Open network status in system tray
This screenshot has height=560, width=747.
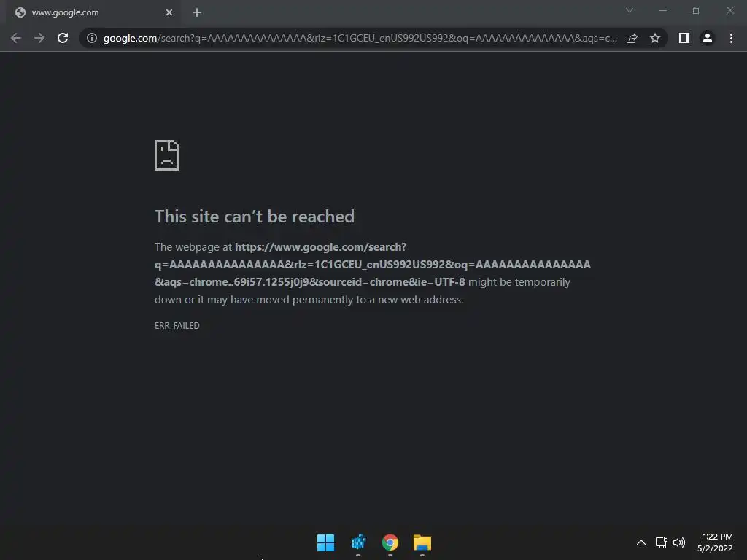coord(661,542)
